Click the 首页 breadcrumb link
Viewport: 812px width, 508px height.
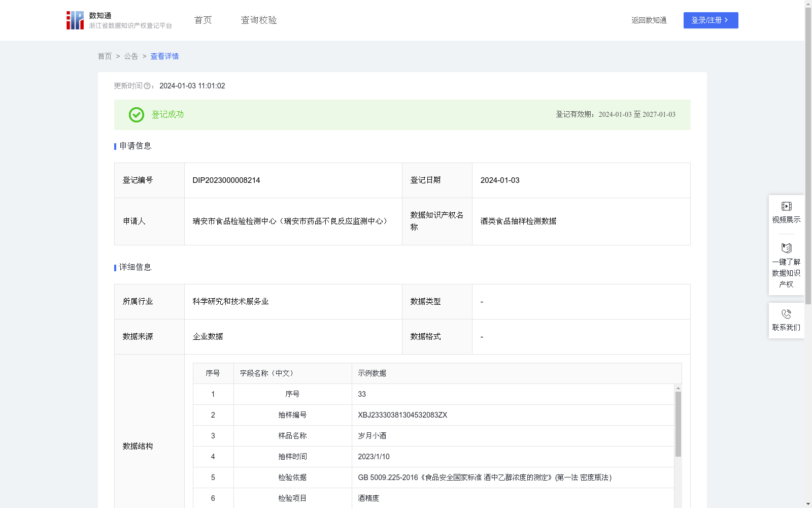point(105,56)
